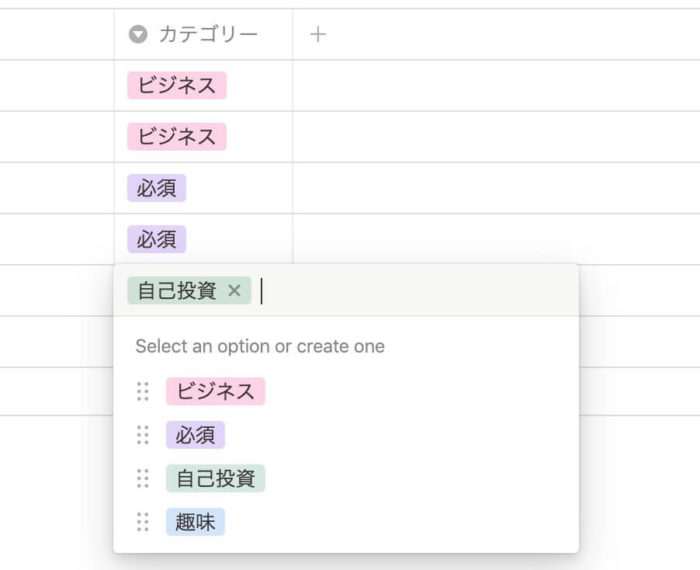
Task: Choose the 趣味 option in the list
Action: (x=195, y=522)
